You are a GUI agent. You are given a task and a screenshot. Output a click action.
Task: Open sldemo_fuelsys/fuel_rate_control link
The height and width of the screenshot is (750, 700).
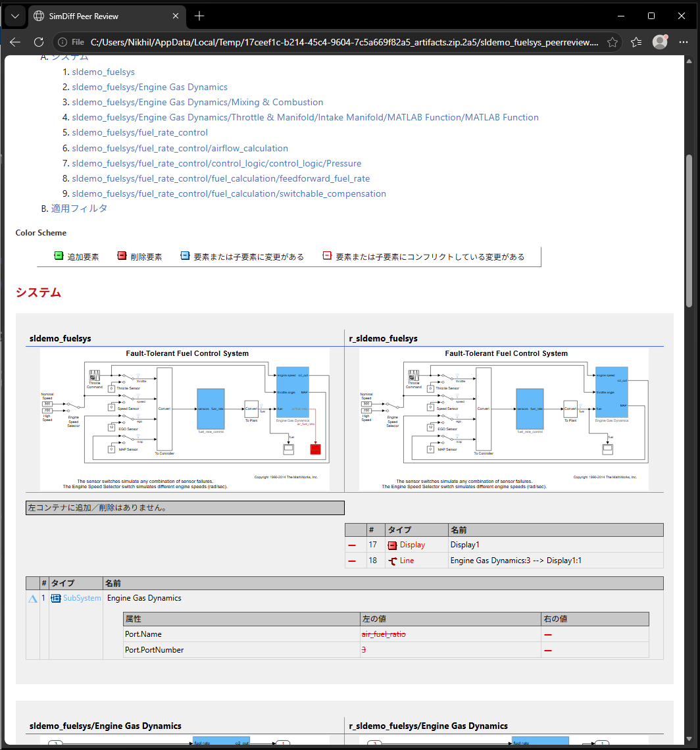coord(139,132)
